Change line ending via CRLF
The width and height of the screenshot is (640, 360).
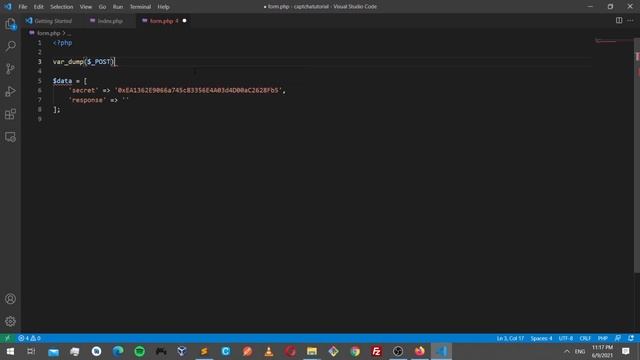point(585,338)
